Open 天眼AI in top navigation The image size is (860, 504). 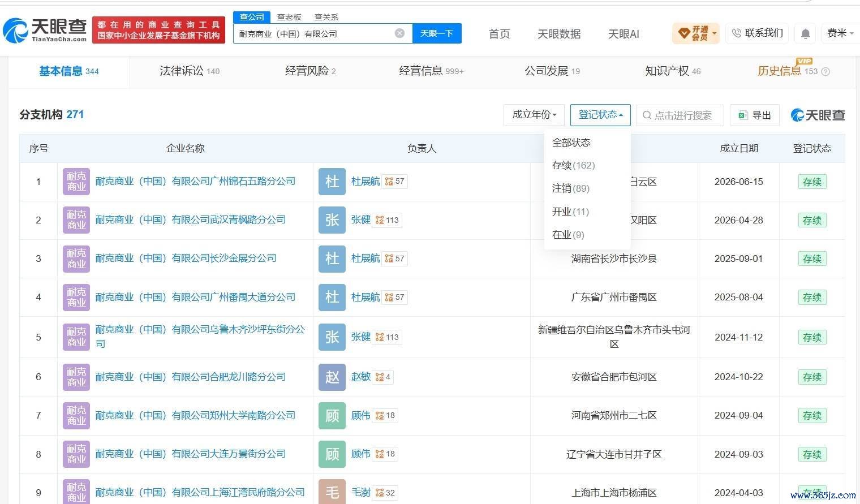623,34
